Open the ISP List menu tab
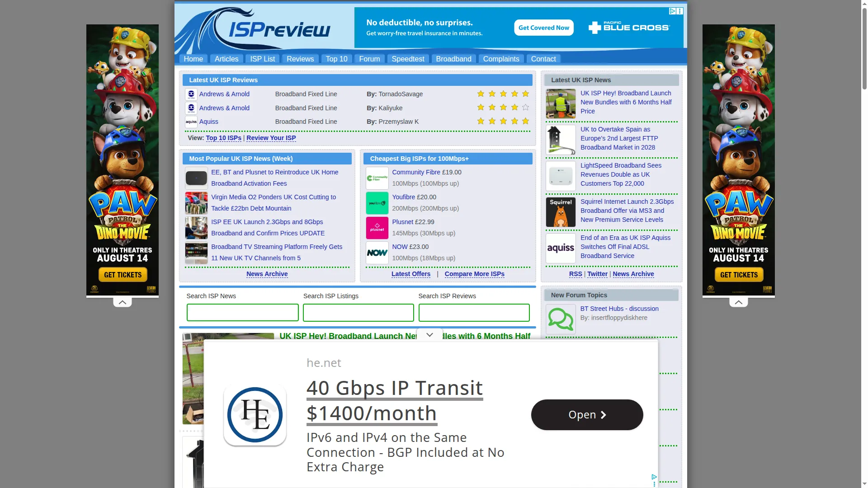 [263, 59]
